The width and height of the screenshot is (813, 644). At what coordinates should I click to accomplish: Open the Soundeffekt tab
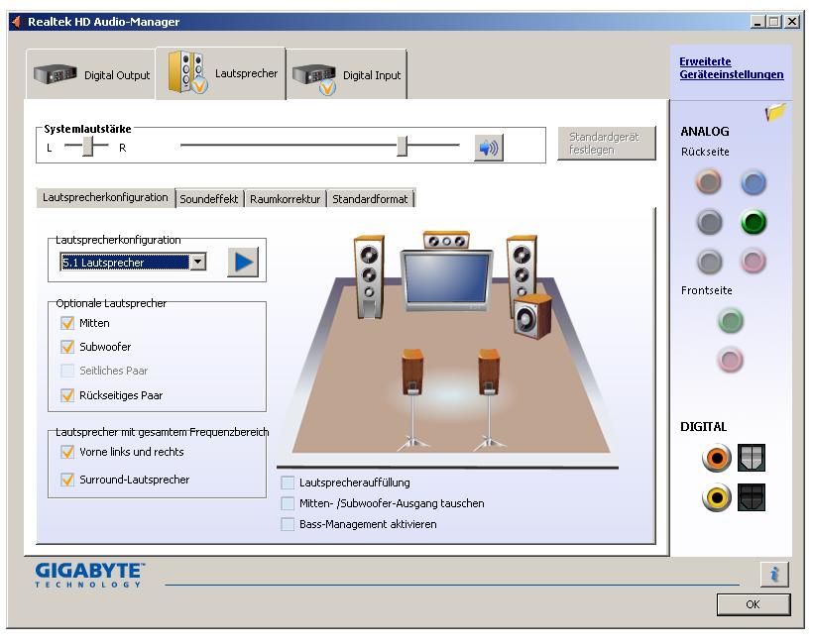(x=209, y=199)
